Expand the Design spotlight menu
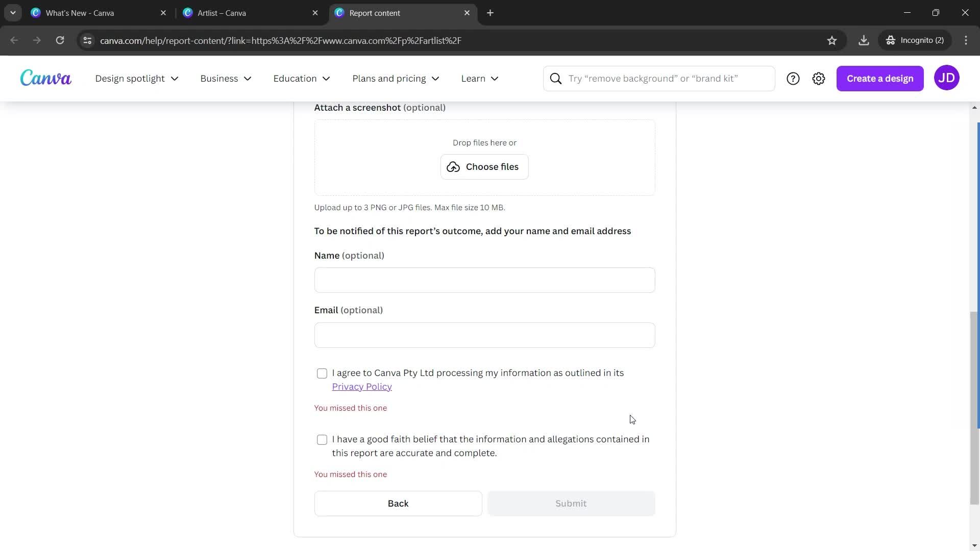 [x=137, y=79]
